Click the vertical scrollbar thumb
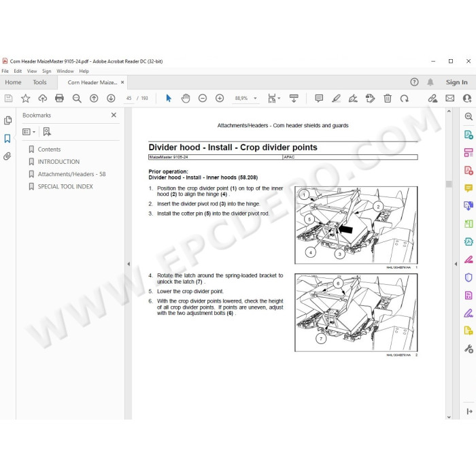Viewport: 476px width, 476px height. pos(449,184)
